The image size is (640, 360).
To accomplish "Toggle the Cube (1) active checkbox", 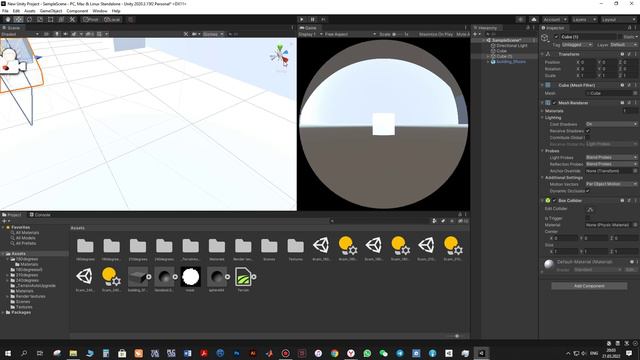I will click(x=556, y=37).
